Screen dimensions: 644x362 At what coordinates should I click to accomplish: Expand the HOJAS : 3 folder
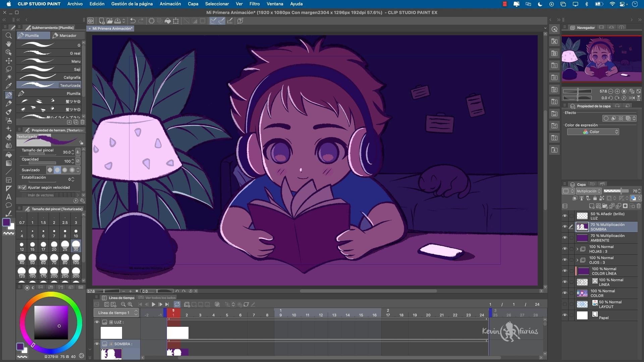pyautogui.click(x=577, y=249)
